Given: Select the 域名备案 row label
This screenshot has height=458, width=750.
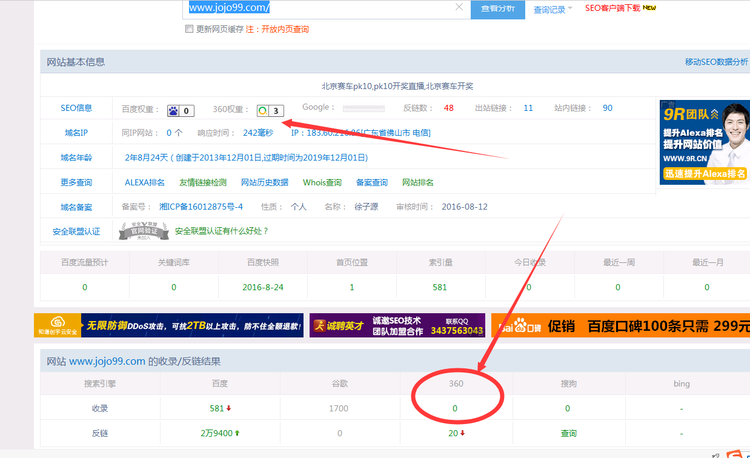Looking at the screenshot, I should (x=76, y=207).
